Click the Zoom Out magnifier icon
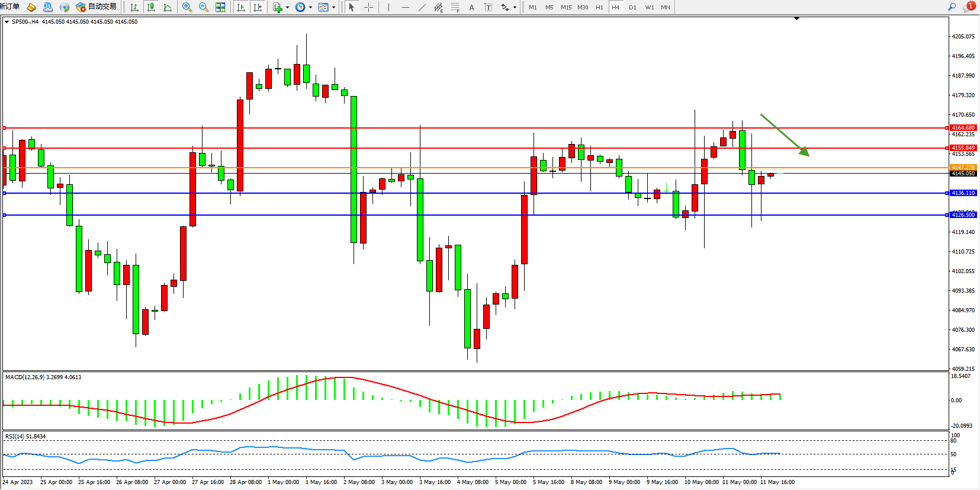Image resolution: width=980 pixels, height=490 pixels. click(x=203, y=7)
